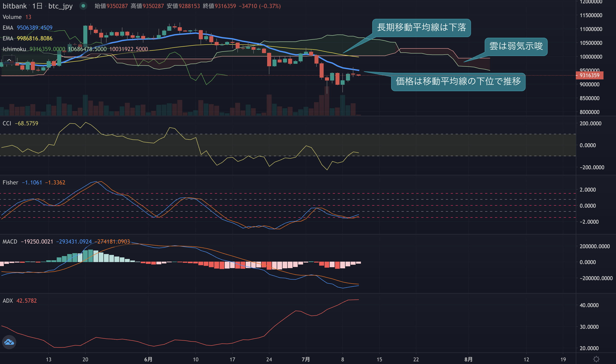This screenshot has height=364, width=616.
Task: Click the 価格は移動平均線の下位で推移 callout
Action: point(458,82)
